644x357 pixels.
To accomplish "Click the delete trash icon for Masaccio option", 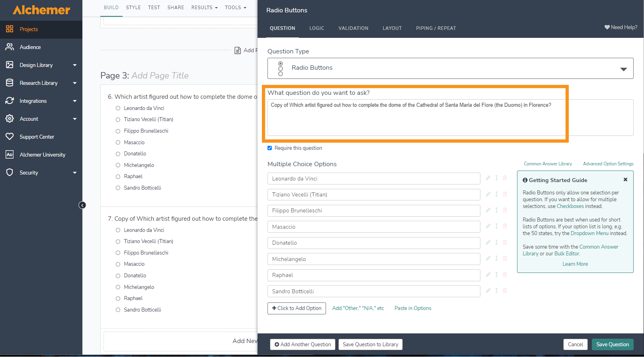I will (x=505, y=226).
